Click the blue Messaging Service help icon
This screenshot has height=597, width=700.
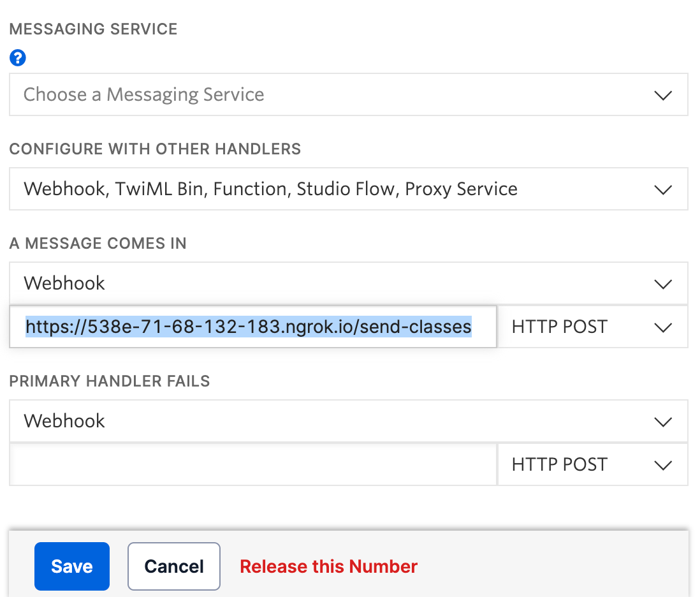[18, 57]
